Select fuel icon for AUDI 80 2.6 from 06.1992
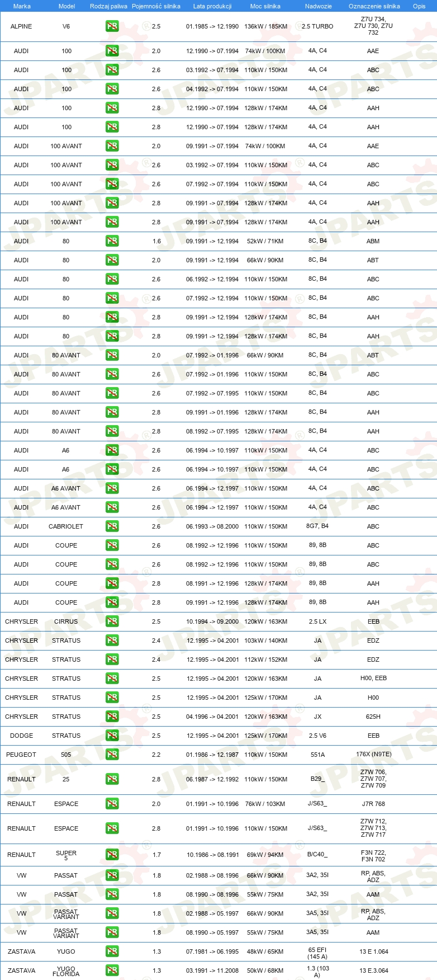 click(112, 279)
